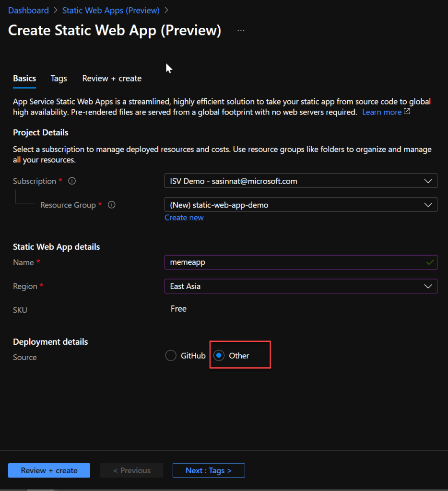Viewport: 448px width, 491px height.
Task: Go to Dashboard breadcrumb
Action: tap(28, 11)
